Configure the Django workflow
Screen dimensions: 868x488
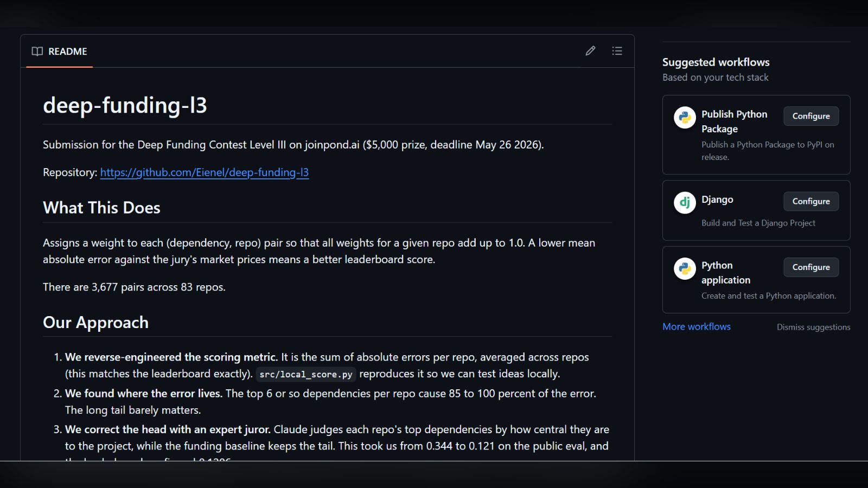[811, 201]
